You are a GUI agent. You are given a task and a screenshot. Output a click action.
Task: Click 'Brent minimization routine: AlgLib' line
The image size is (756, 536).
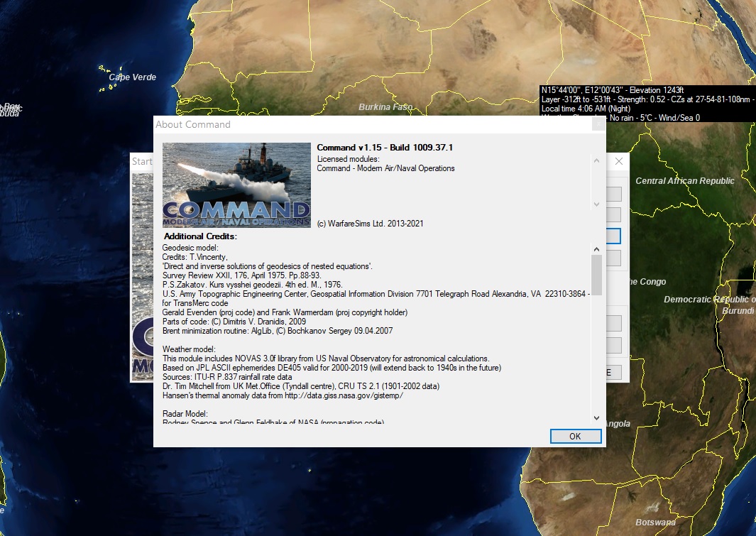[278, 331]
